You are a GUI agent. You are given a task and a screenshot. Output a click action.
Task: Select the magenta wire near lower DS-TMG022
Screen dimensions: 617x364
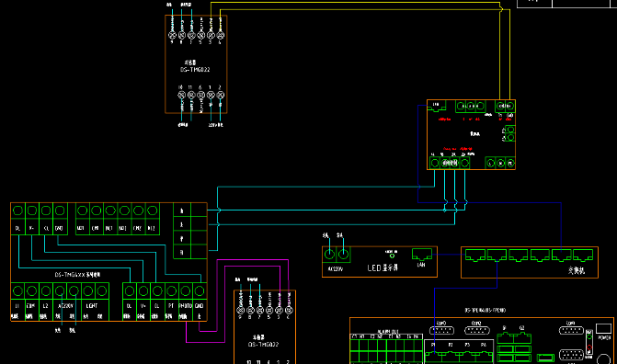pos(252,260)
